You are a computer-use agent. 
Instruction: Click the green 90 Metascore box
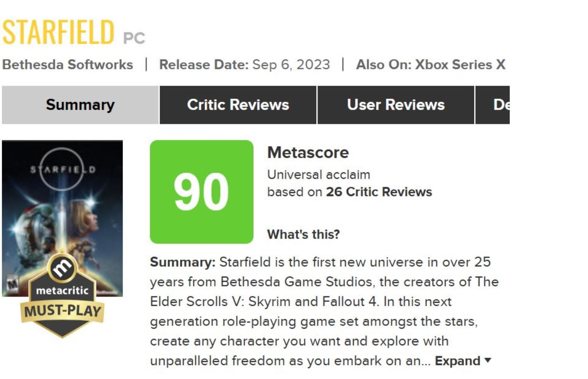202,192
